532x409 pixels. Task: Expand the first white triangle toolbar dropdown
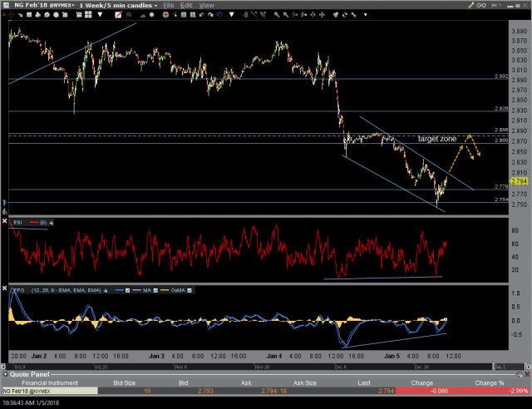(100, 15)
